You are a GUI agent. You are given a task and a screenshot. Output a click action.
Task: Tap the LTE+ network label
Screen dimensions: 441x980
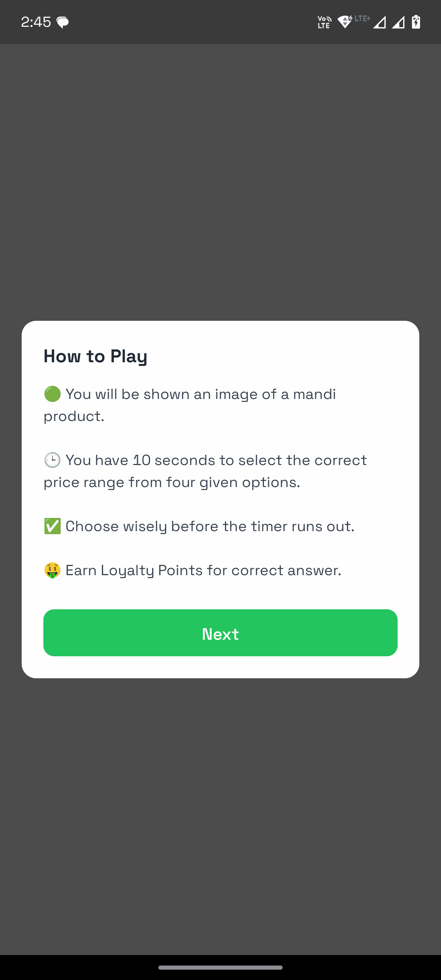362,18
